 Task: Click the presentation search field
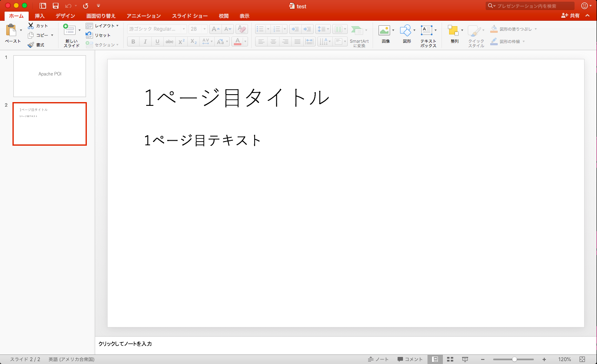(x=531, y=6)
